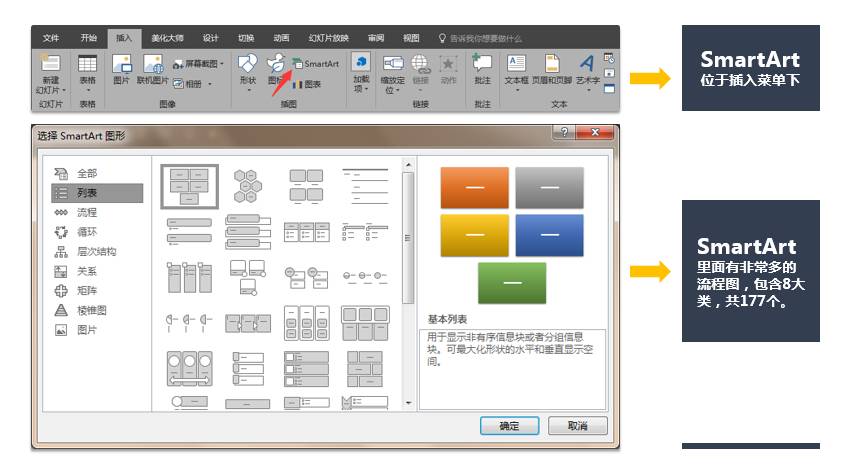This screenshot has height=473, width=849.
Task: Expand the Add-ins (加载项) dropdown arrow
Action: click(366, 90)
